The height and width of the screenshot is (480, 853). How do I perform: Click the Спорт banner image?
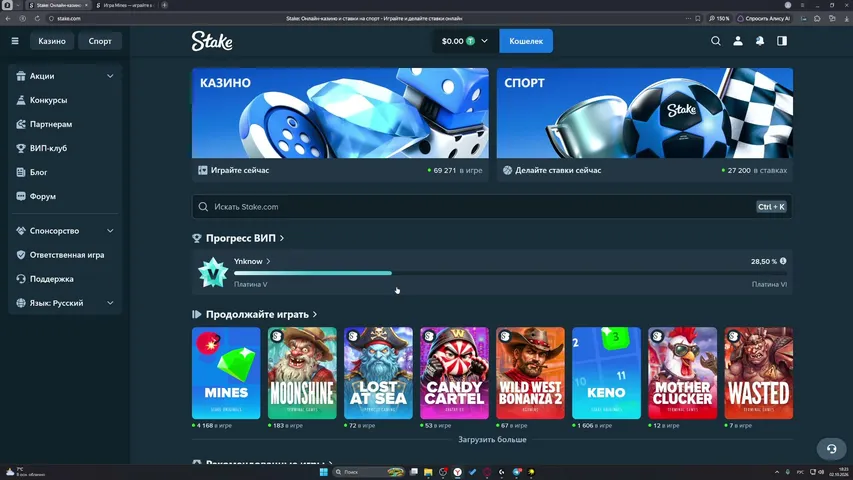click(645, 113)
